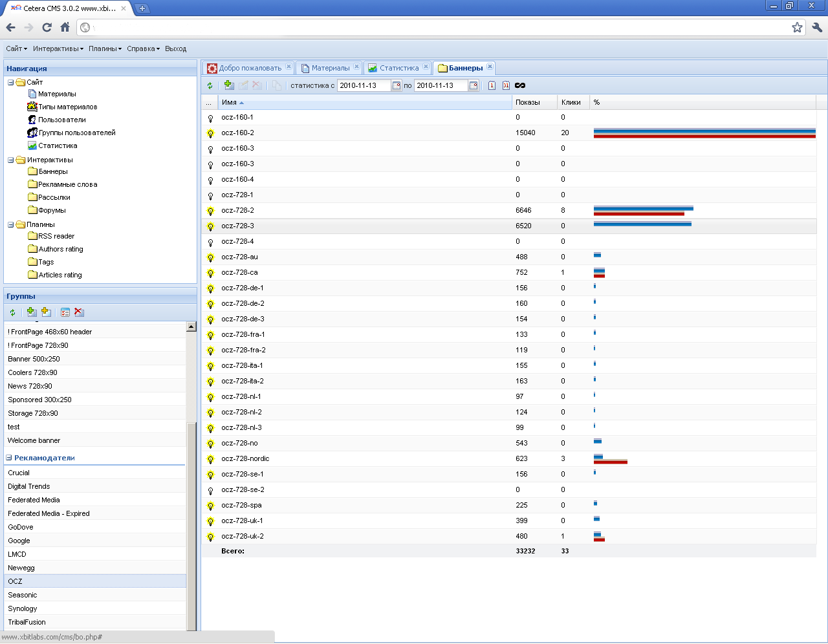Open the Плагины dropdown menu

click(105, 48)
